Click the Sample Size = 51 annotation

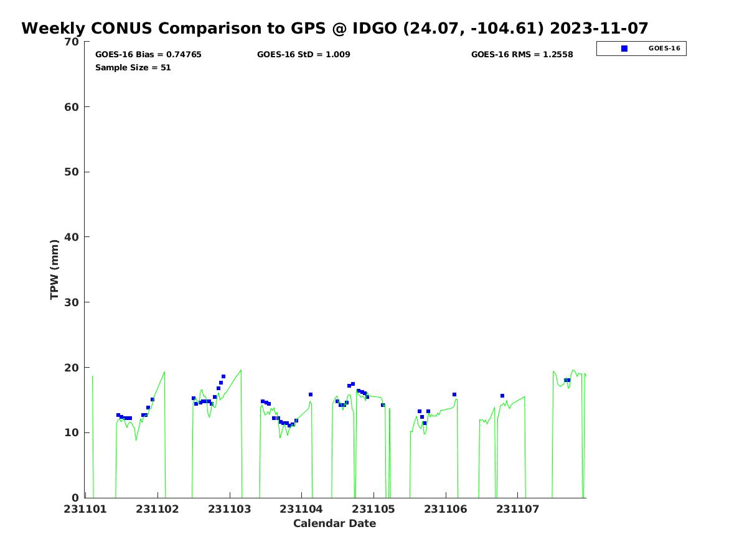click(133, 68)
